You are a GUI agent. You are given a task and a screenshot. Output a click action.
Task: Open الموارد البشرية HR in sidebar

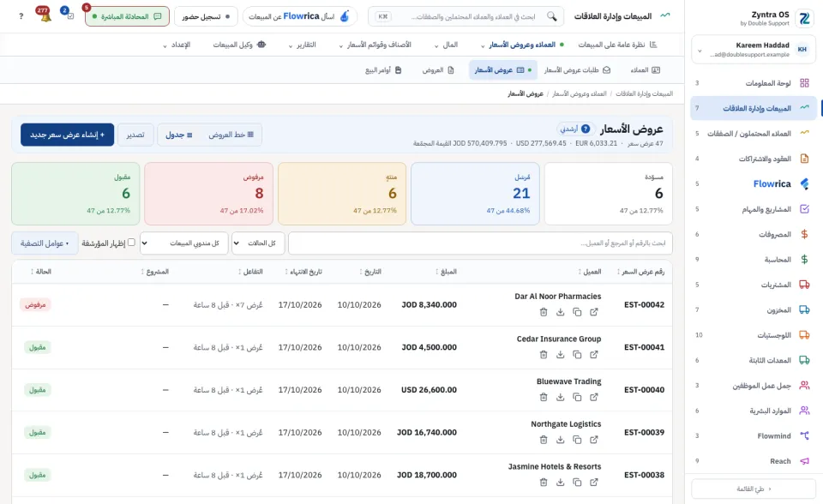click(x=754, y=411)
